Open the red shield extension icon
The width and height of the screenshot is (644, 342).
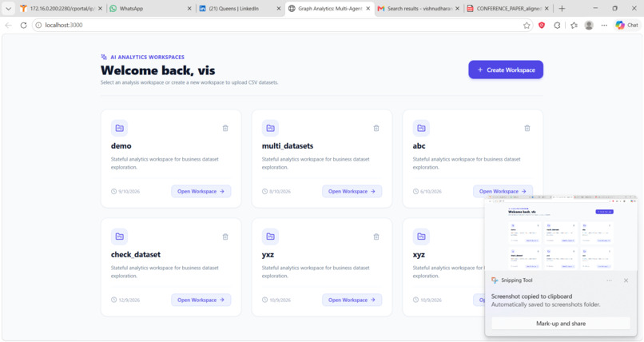(x=542, y=26)
